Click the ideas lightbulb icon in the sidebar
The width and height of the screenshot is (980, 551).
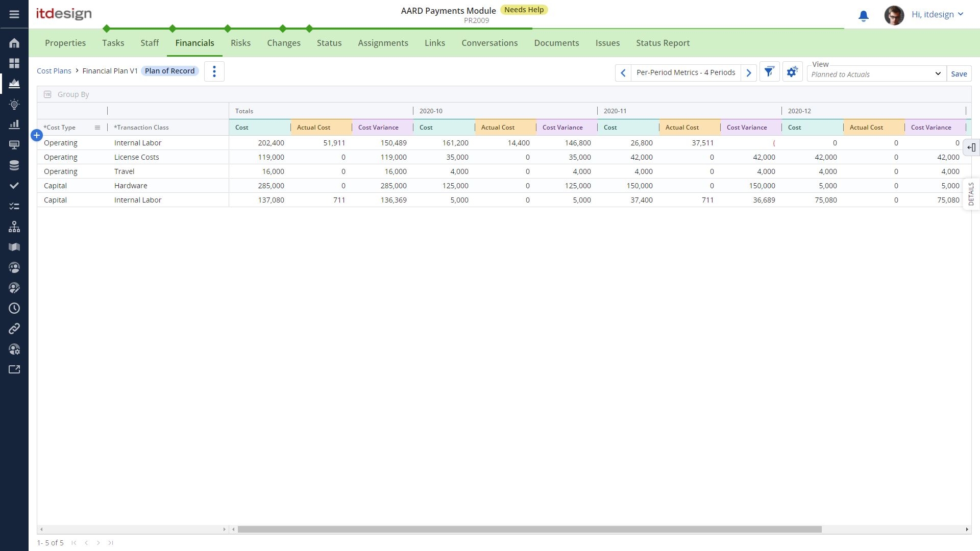14,104
